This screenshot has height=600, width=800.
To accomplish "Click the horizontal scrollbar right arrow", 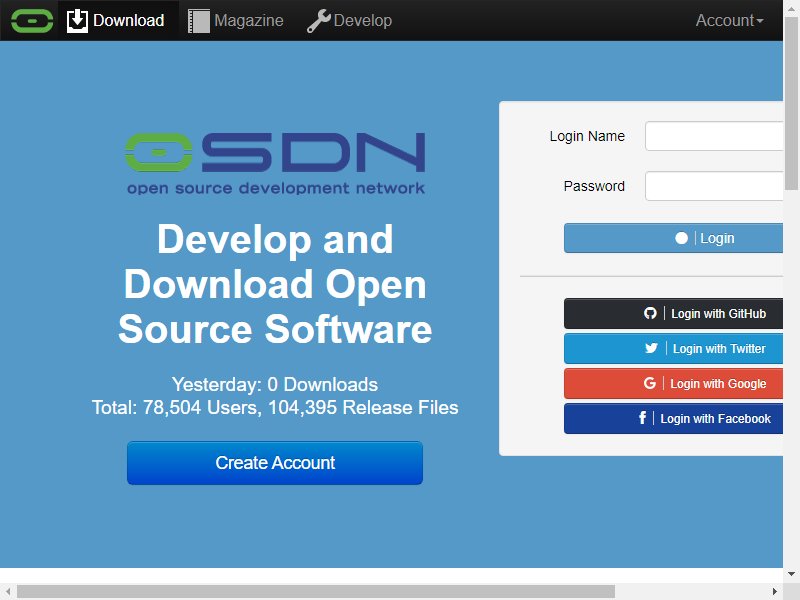I will [x=775, y=591].
